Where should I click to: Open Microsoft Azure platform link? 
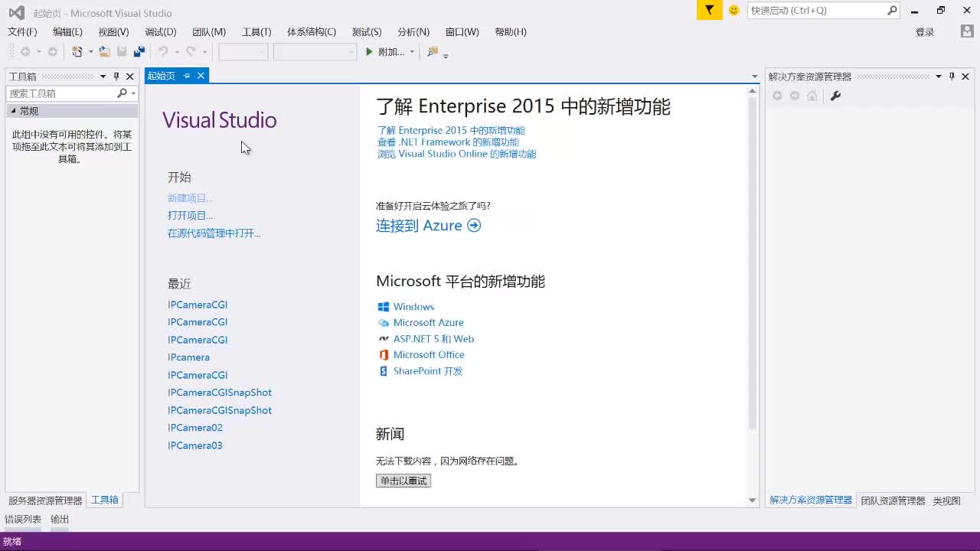click(429, 323)
